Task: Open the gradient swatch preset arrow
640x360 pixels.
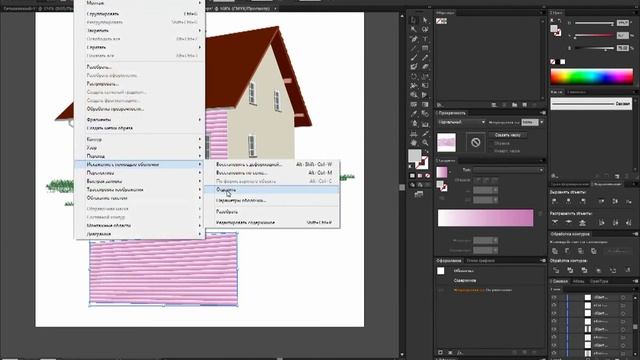Action: [450, 172]
